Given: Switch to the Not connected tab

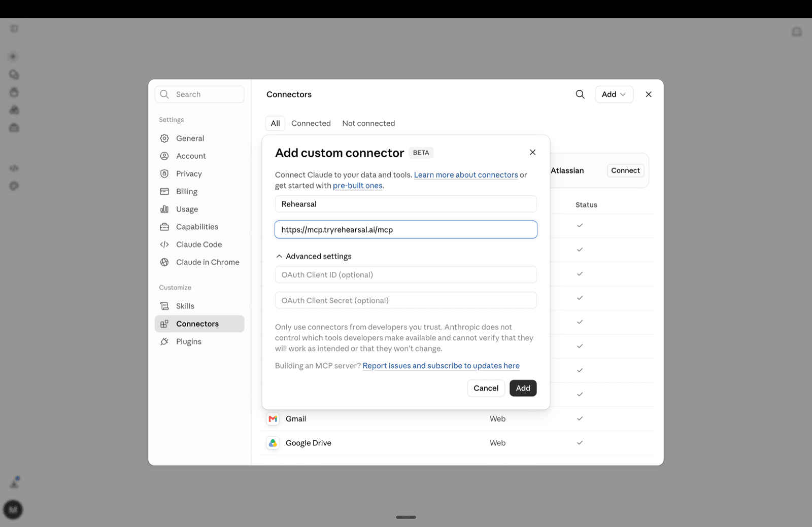Looking at the screenshot, I should tap(368, 123).
